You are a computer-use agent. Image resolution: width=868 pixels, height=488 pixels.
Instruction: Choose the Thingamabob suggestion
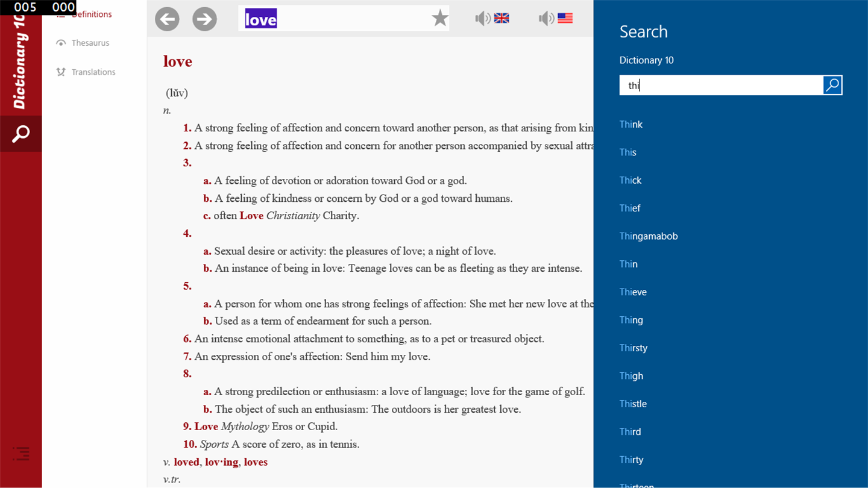click(649, 236)
